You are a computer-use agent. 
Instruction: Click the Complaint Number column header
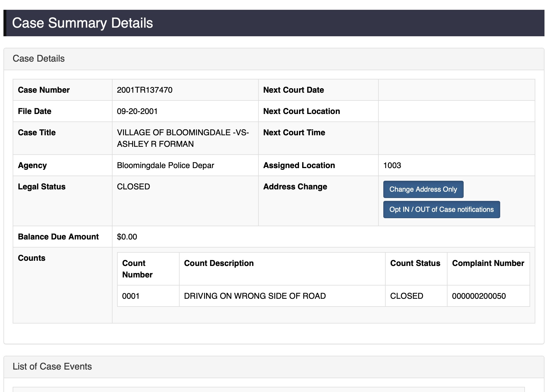pyautogui.click(x=488, y=263)
